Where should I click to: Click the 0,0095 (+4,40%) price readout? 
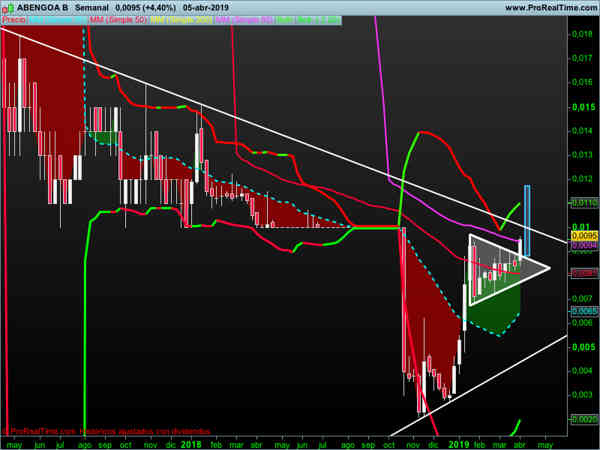coord(145,7)
